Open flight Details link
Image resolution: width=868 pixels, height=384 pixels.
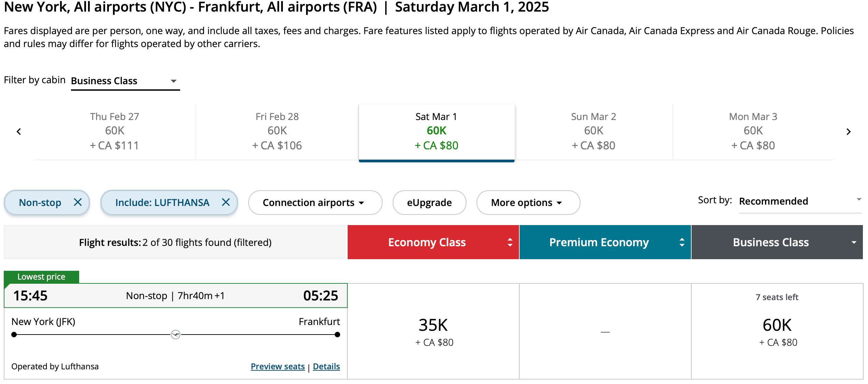[326, 366]
